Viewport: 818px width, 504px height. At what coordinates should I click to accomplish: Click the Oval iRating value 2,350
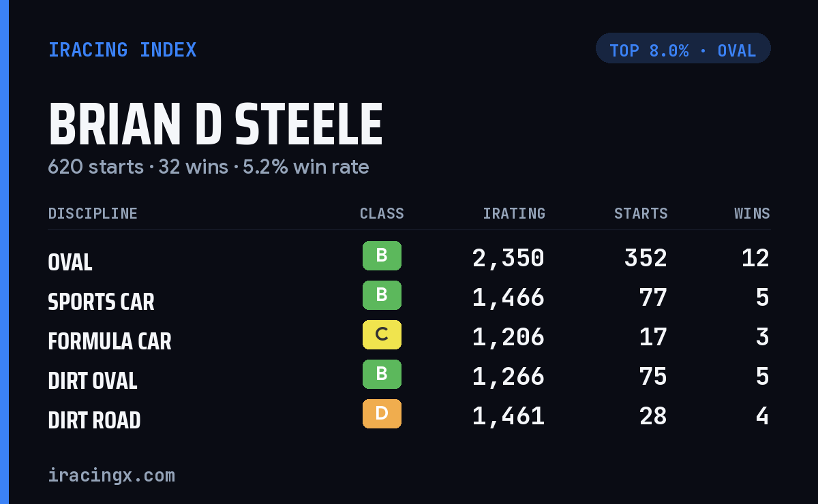(x=509, y=259)
